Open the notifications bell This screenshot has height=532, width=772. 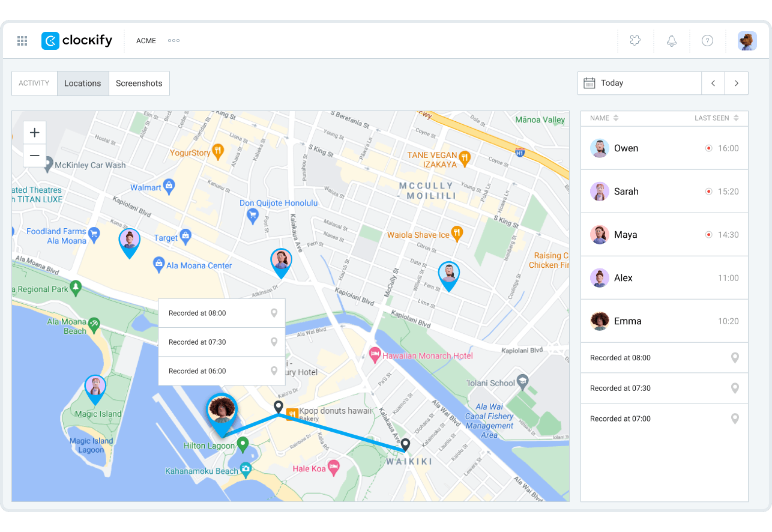[x=672, y=41]
